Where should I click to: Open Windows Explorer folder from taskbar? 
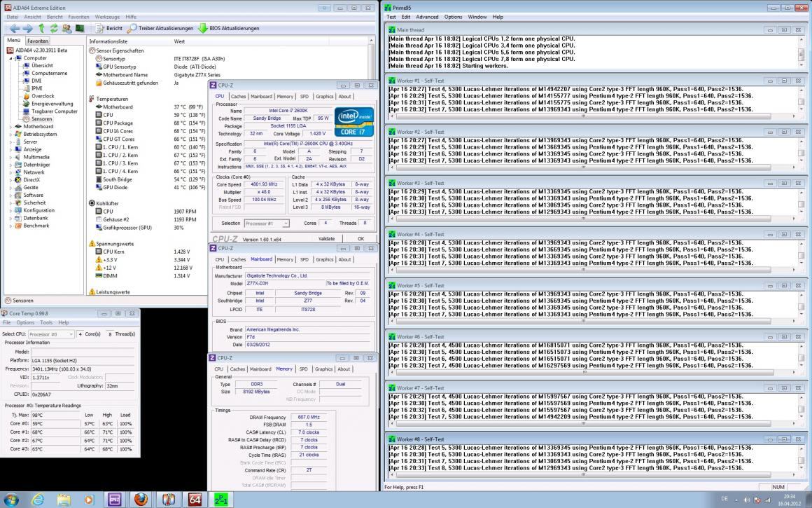[x=64, y=500]
